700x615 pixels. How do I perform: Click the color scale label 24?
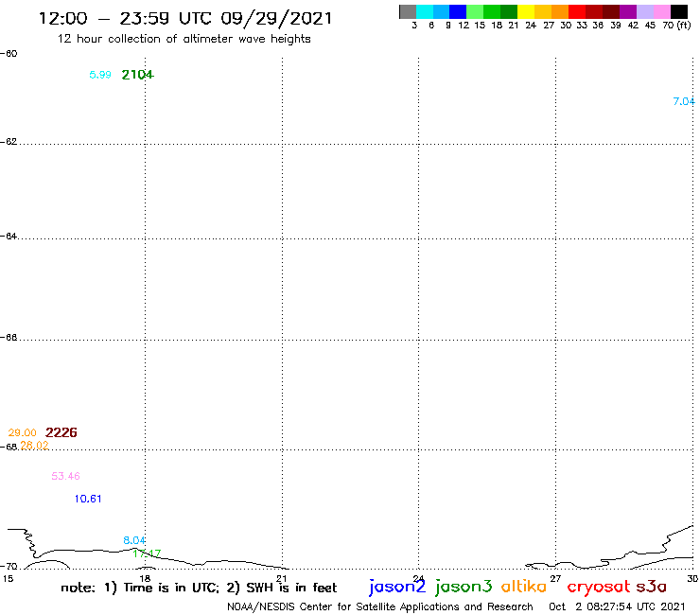pos(531,26)
